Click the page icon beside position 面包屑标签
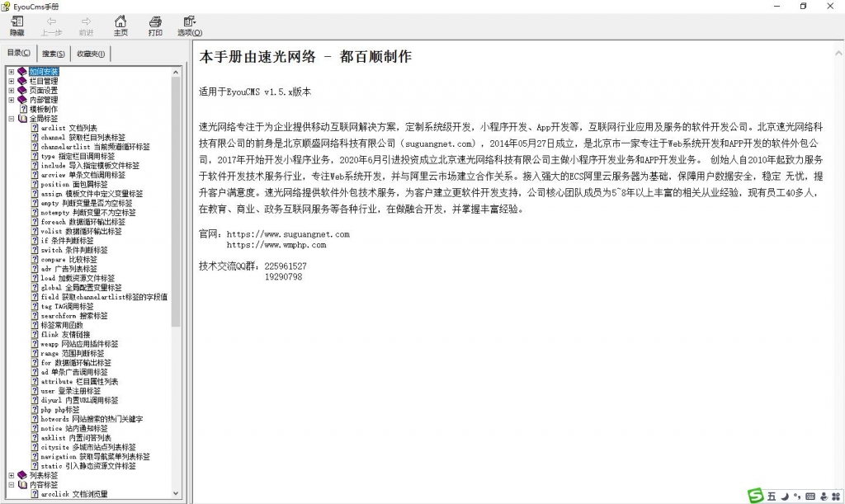Image resolution: width=845 pixels, height=504 pixels. tap(35, 184)
